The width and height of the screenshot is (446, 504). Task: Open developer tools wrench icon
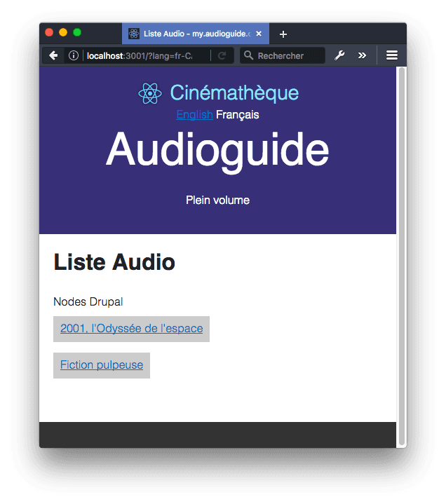[339, 55]
